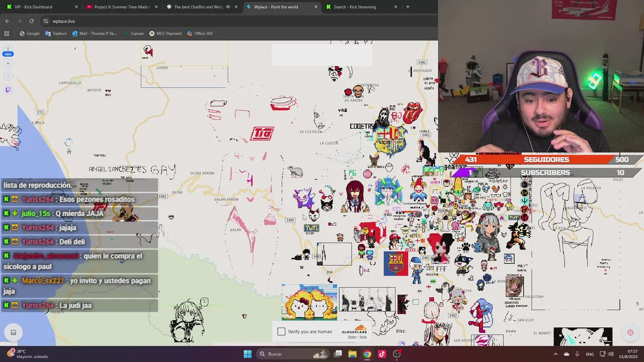Click the JURÓN map label
The width and height of the screenshot is (644, 362).
click(162, 67)
